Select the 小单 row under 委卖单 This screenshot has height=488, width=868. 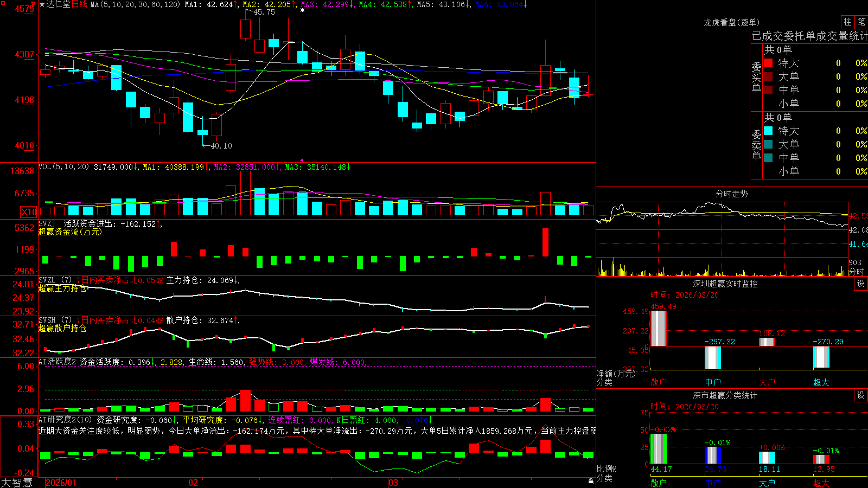(x=815, y=171)
